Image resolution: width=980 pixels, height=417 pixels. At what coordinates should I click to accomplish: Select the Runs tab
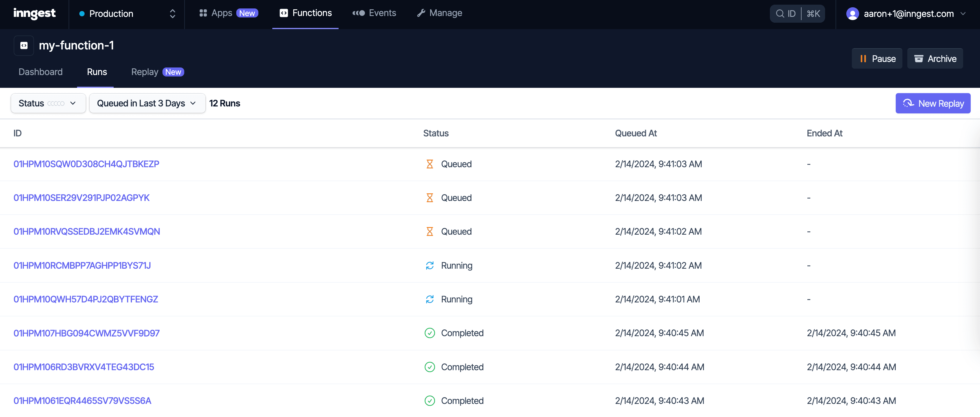(96, 72)
